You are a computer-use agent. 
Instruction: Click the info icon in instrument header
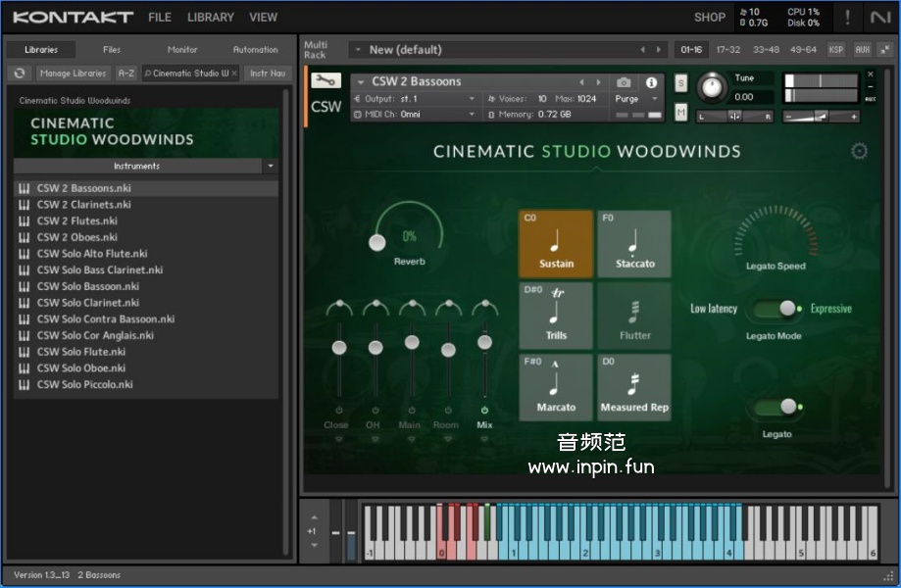click(651, 82)
